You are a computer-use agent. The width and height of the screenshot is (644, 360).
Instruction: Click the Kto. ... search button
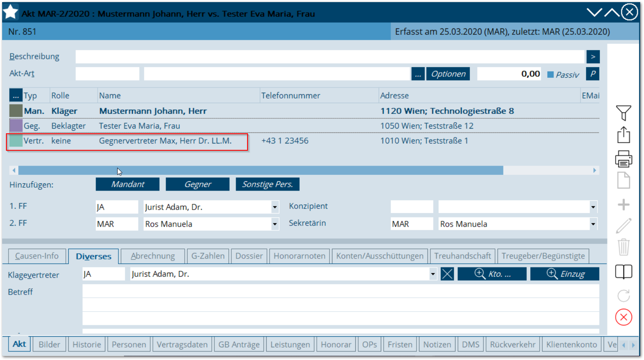point(492,274)
